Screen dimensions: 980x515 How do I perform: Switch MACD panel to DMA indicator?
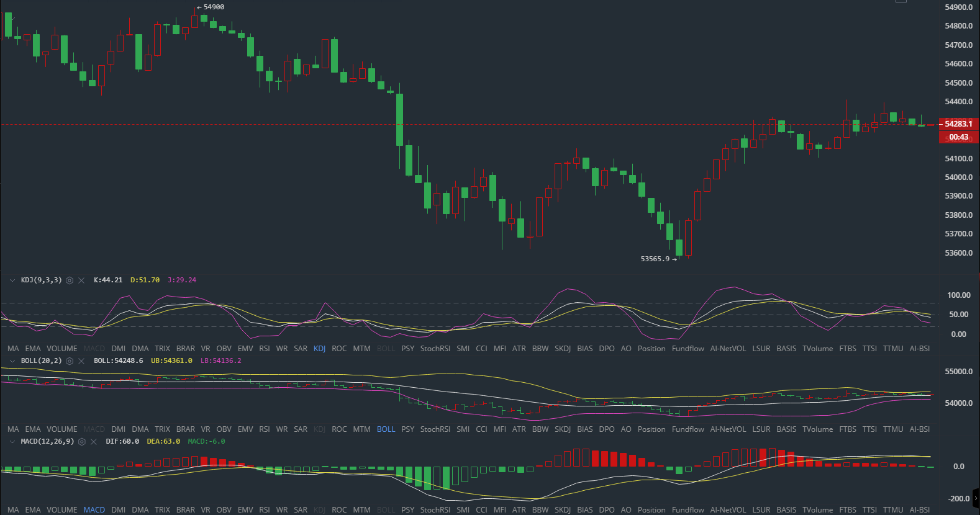point(140,510)
